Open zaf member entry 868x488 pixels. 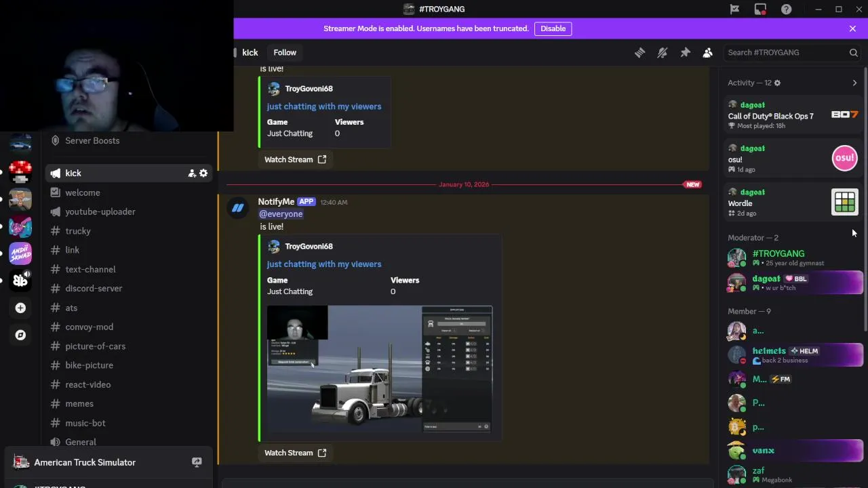(793, 474)
